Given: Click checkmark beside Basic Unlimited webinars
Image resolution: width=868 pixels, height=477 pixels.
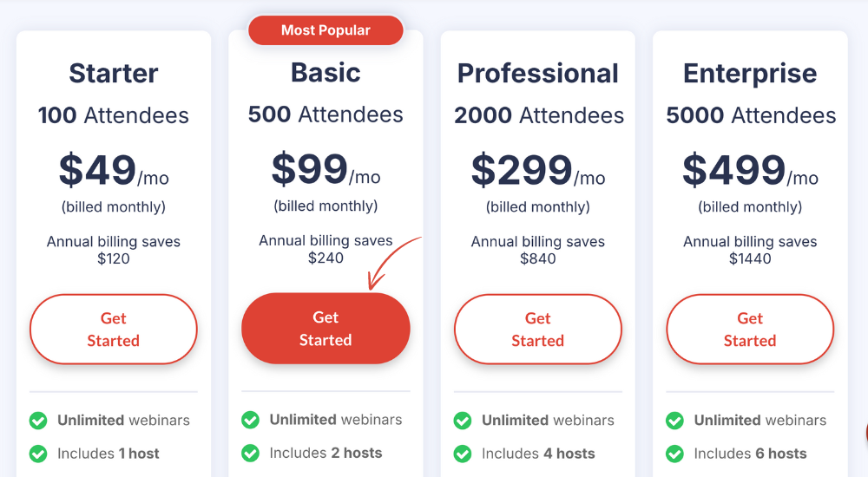Looking at the screenshot, I should 250,420.
